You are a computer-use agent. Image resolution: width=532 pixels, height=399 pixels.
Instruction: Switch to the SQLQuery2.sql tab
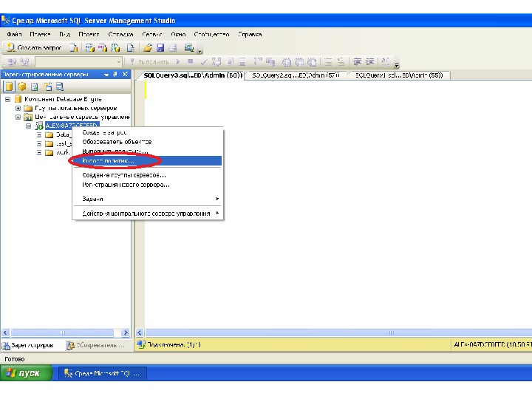296,75
